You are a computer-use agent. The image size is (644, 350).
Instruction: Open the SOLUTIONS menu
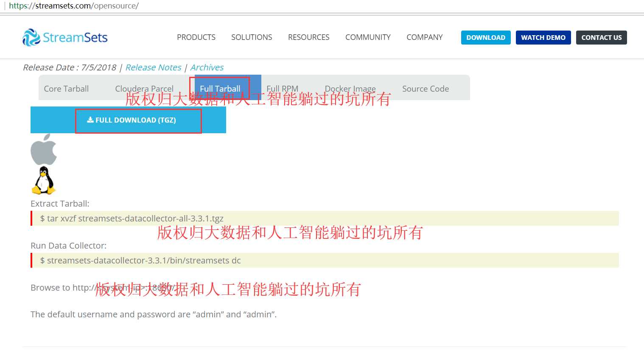252,37
